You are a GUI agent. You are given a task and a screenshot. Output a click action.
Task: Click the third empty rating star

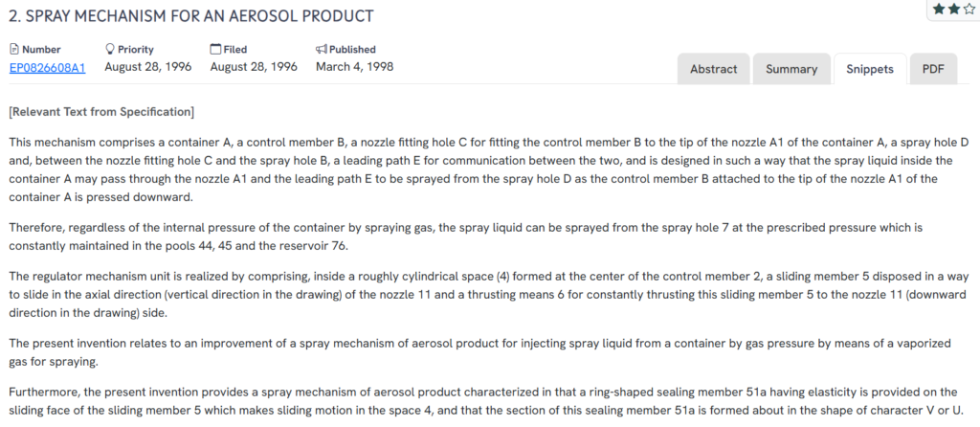point(968,9)
